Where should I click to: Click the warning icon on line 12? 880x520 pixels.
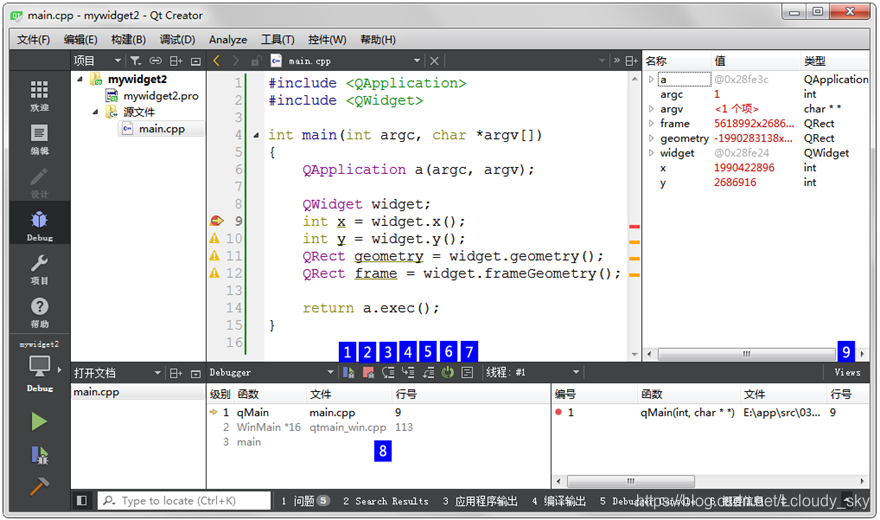pyautogui.click(x=215, y=273)
